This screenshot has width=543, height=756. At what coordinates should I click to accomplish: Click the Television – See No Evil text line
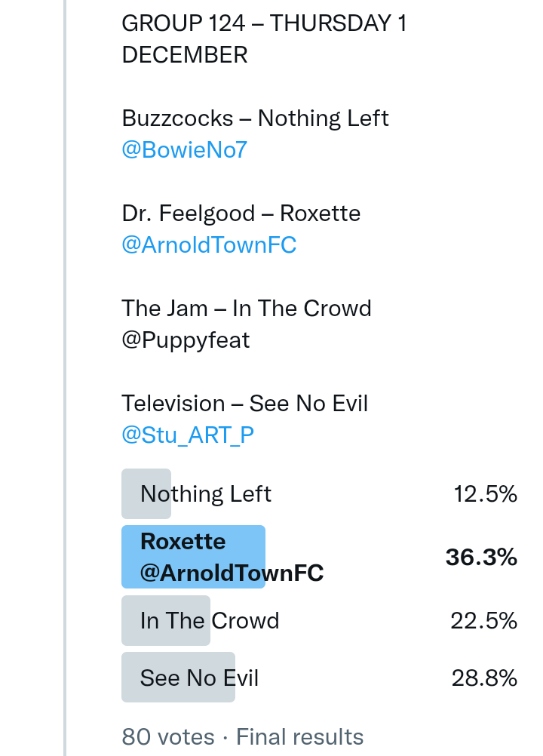click(x=244, y=404)
